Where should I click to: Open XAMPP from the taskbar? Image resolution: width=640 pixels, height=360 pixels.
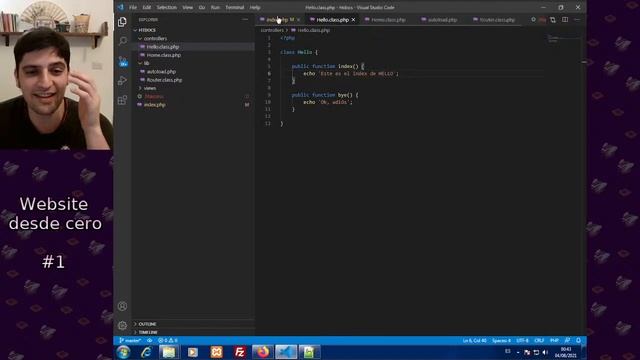tap(216, 352)
